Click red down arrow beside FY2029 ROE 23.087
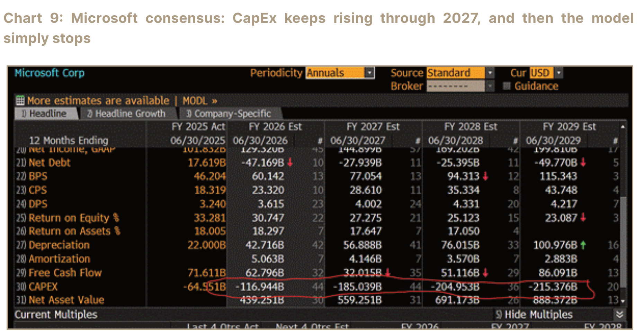 tap(583, 217)
